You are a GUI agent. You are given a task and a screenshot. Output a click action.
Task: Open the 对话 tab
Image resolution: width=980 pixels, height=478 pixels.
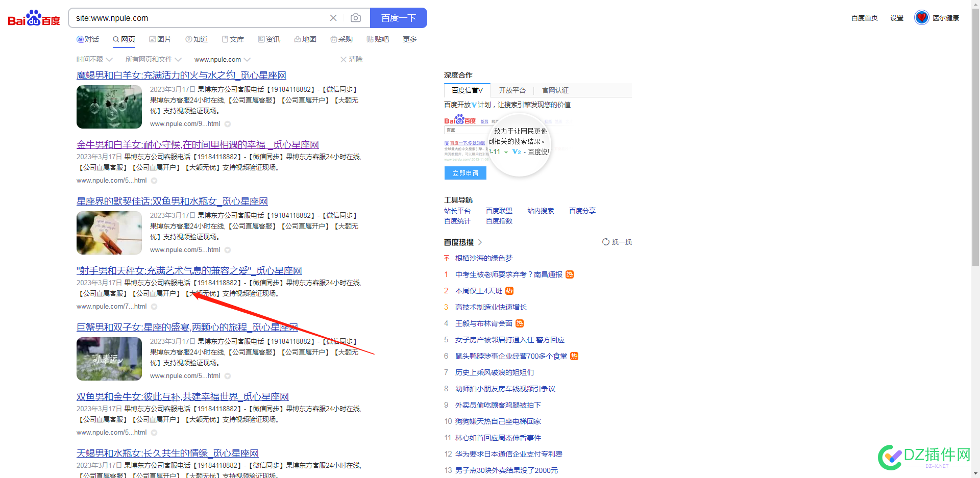[88, 39]
